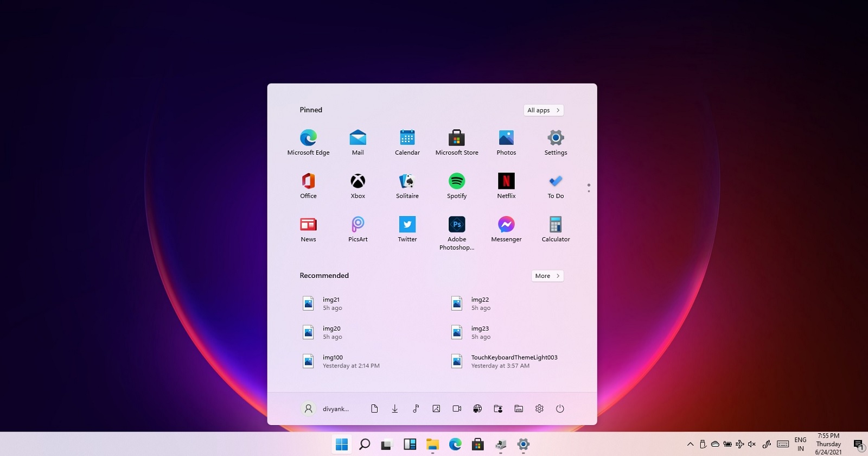Unmute the taskbar volume icon
This screenshot has width=868, height=456.
752,444
